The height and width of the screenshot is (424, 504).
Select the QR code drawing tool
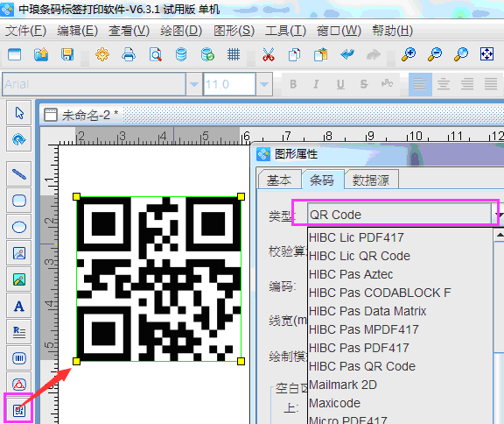(19, 411)
